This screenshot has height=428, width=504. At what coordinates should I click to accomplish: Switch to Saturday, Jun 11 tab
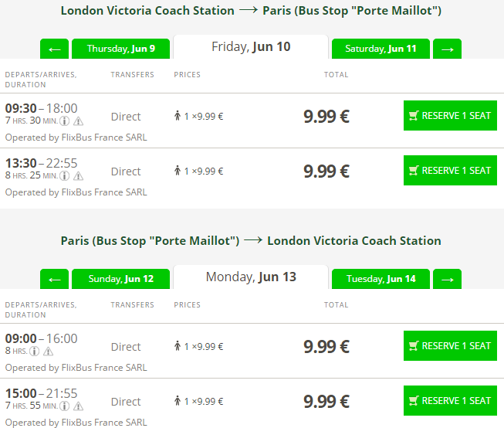click(x=381, y=49)
